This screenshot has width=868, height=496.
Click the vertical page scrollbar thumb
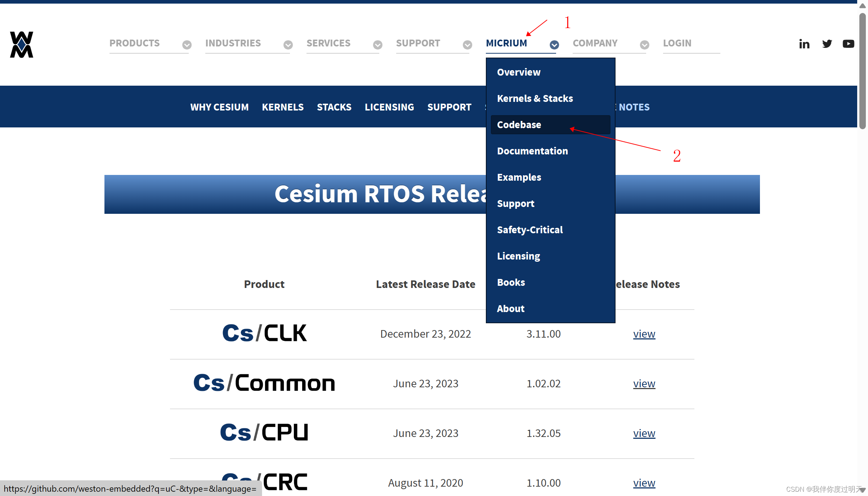862,70
